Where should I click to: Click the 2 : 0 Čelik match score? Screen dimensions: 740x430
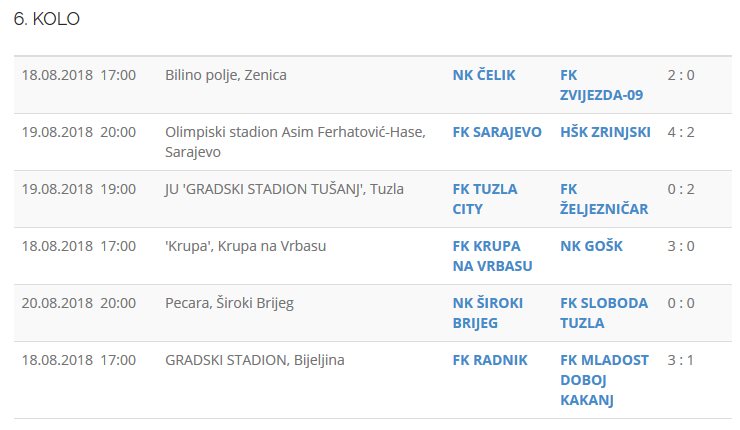point(680,75)
